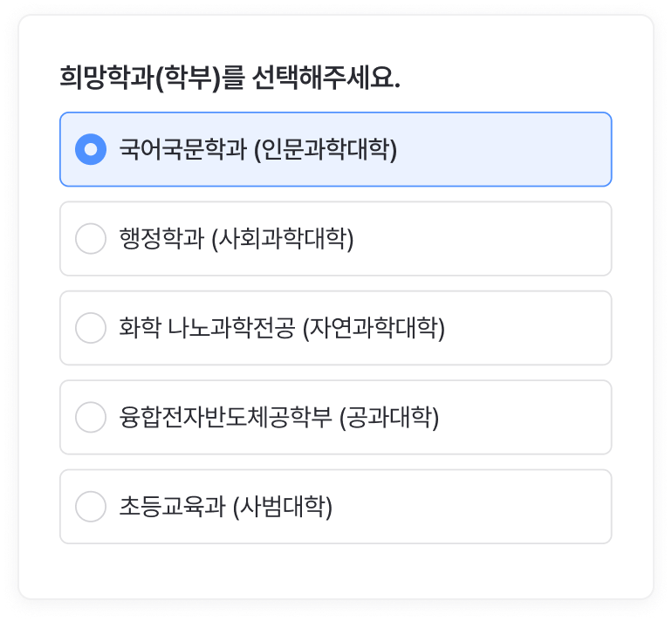The width and height of the screenshot is (672, 621).
Task: Select the 초등교육과 radio button
Action: pos(91,507)
